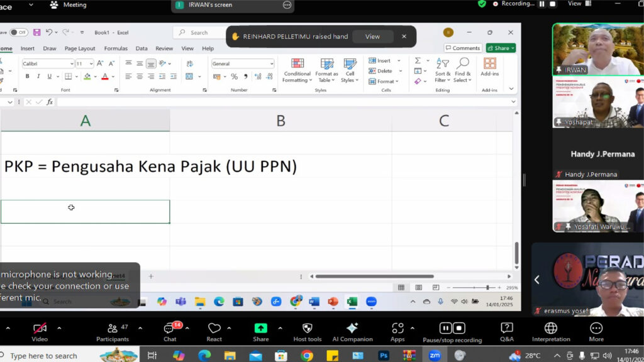Screen dimensions: 644x362
Task: Increase indent in Alignment group
Action: [x=174, y=76]
